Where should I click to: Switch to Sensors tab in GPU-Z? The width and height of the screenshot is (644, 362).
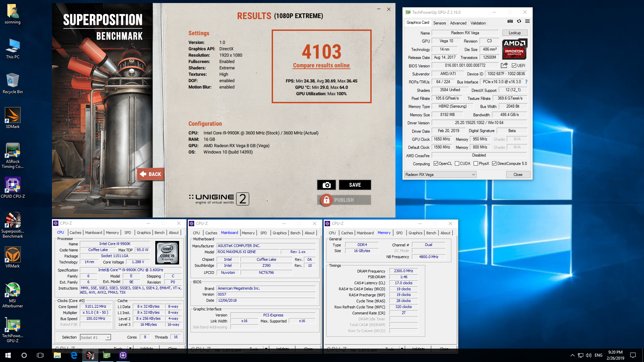point(439,23)
